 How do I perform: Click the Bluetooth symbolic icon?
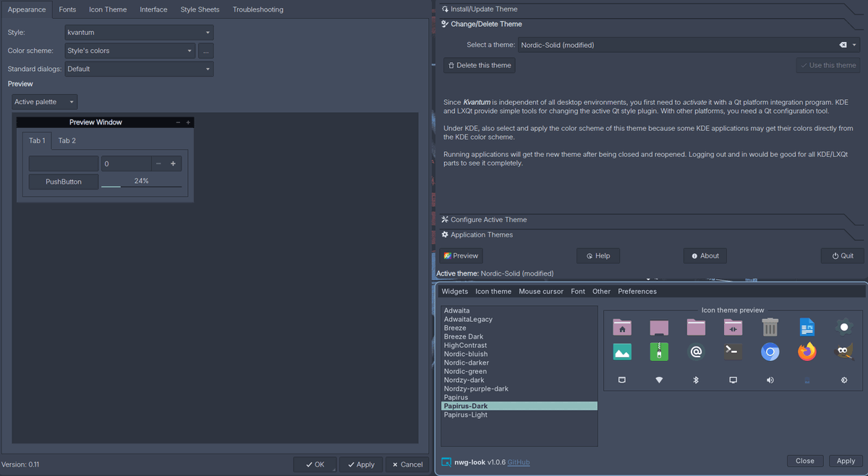[696, 380]
